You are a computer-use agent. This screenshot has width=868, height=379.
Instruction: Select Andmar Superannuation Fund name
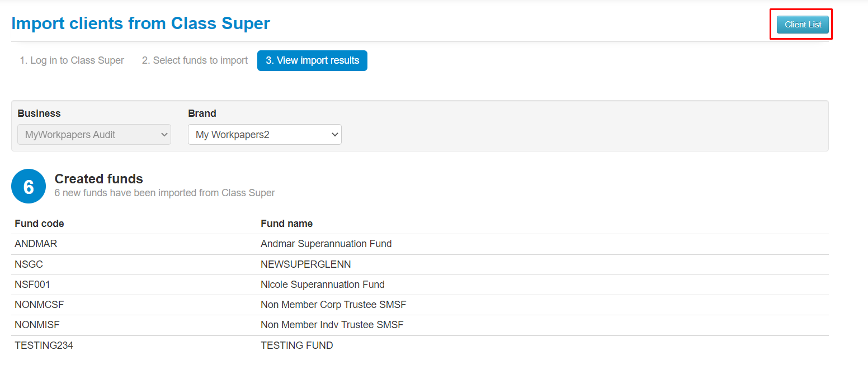[x=326, y=244]
